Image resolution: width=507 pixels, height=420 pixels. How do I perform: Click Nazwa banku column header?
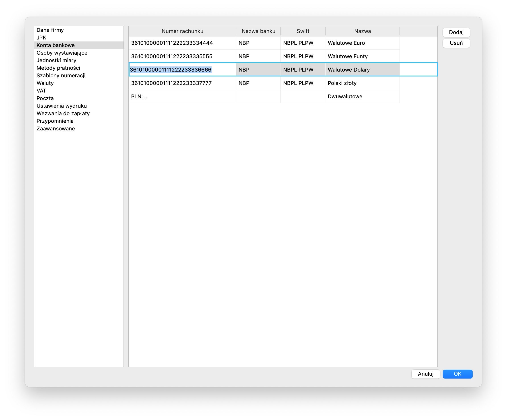tap(258, 31)
